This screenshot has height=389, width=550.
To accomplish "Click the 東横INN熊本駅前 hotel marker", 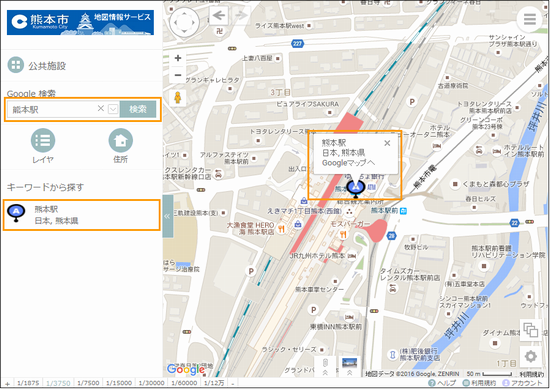I will point(349,317).
